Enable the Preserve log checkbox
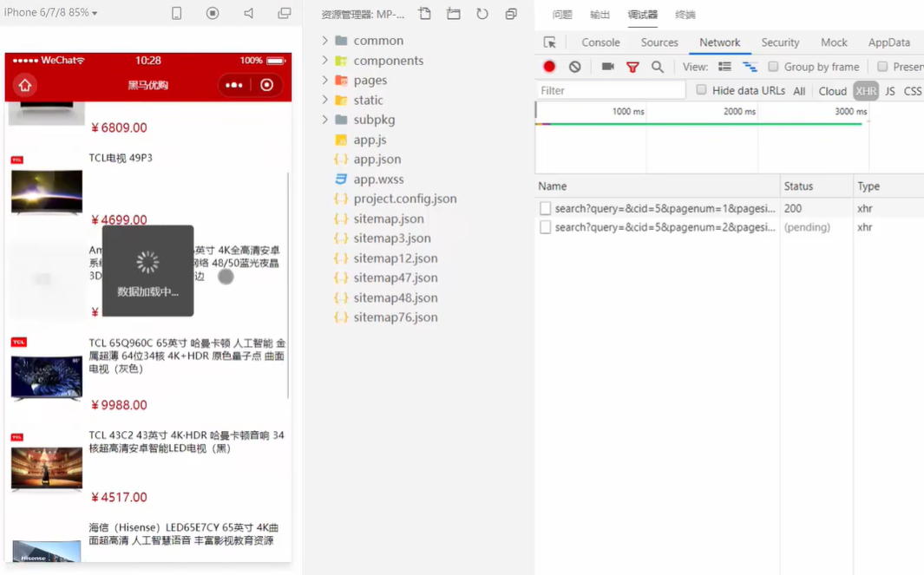 882,67
